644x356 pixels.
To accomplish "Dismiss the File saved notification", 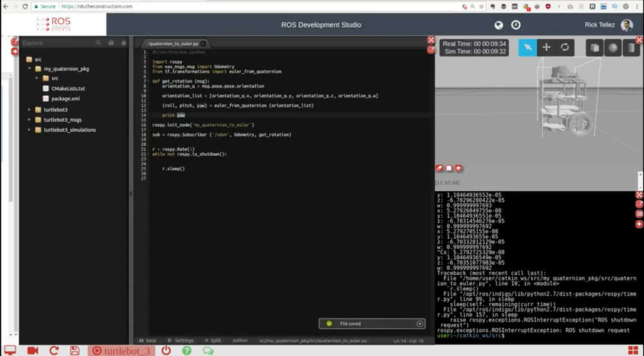I will pos(420,324).
